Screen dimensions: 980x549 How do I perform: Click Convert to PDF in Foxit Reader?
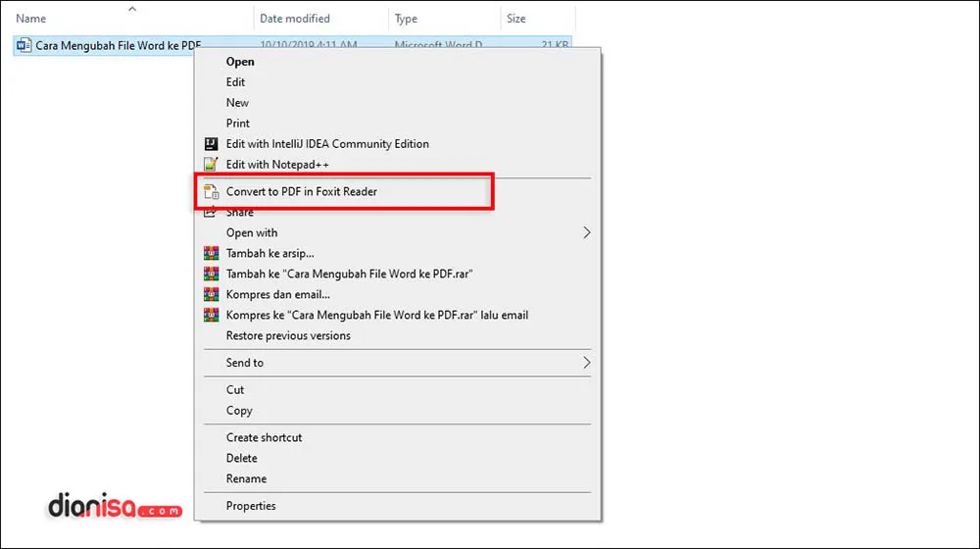[301, 191]
